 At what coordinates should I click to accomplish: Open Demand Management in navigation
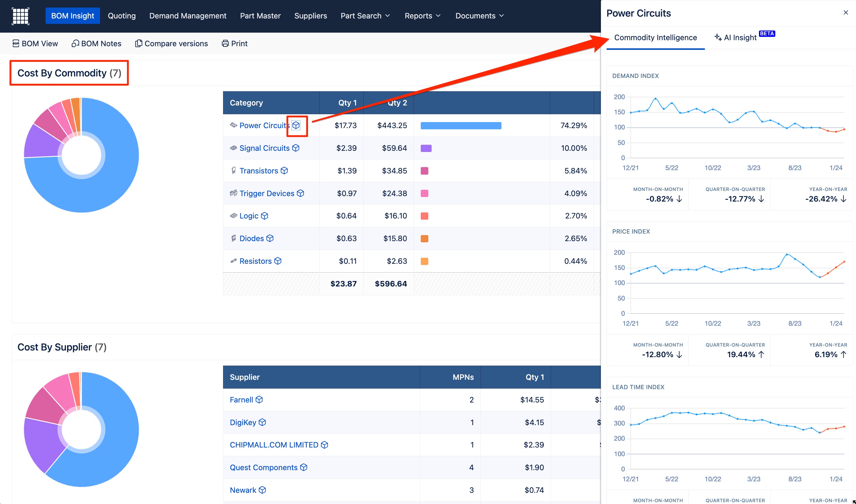pos(188,16)
